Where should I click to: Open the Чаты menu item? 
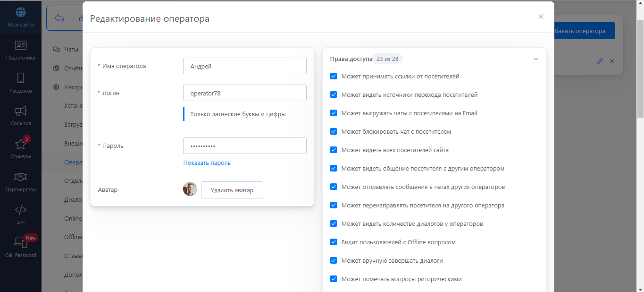point(71,49)
